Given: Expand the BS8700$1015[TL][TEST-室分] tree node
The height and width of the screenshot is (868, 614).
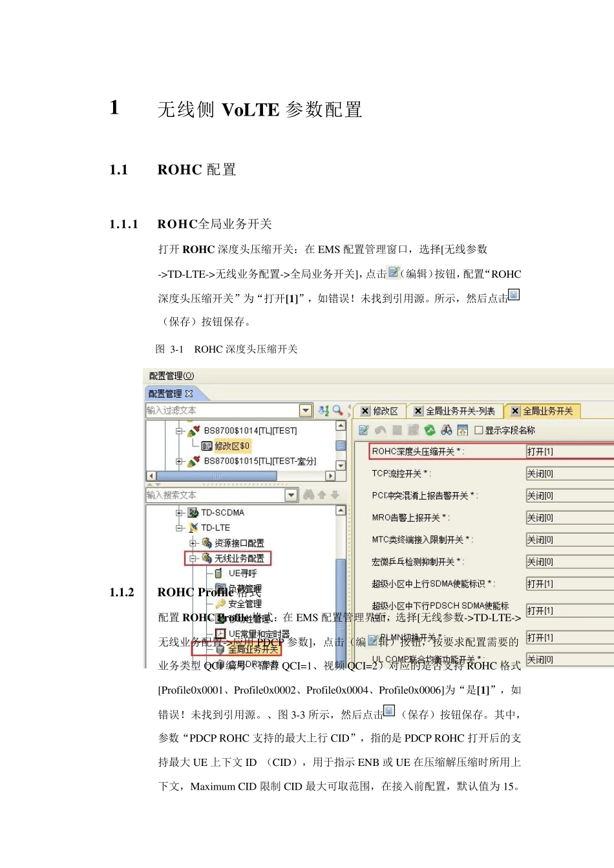Looking at the screenshot, I should coord(180,461).
